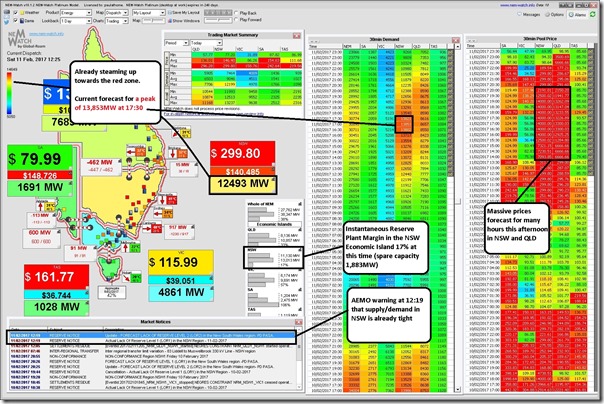Click the demand colour scale legend bar
Viewport: 604px width, 404px height.
9,92
